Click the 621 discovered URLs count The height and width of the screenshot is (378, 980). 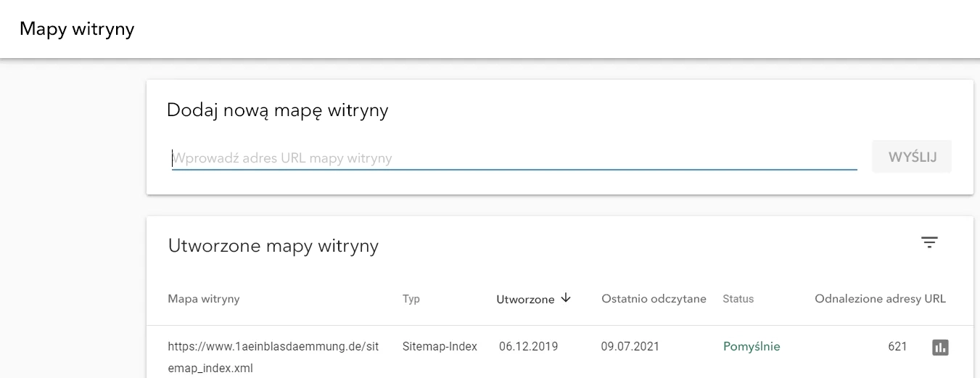pos(897,347)
